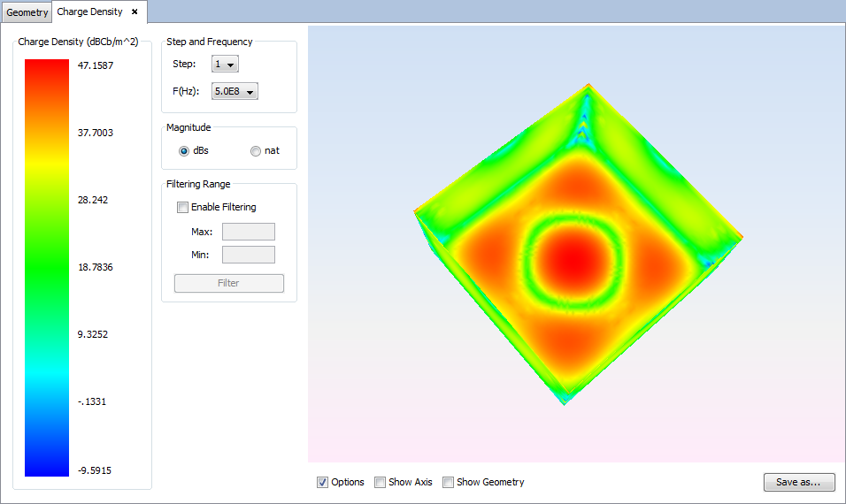The width and height of the screenshot is (846, 504).
Task: Switch to the Geometry tab
Action: [x=27, y=13]
